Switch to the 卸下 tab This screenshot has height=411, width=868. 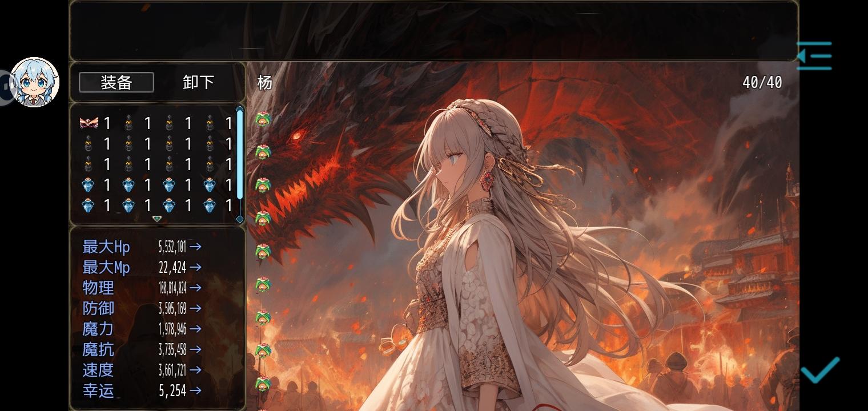pos(199,82)
